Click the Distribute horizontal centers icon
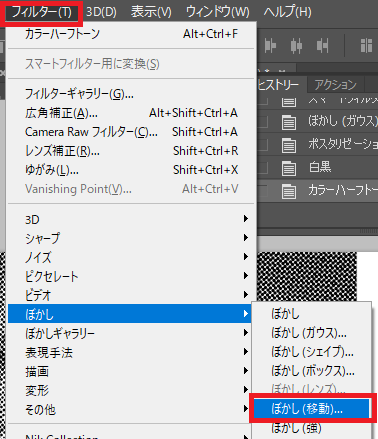The height and width of the screenshot is (439, 378). [x=296, y=45]
